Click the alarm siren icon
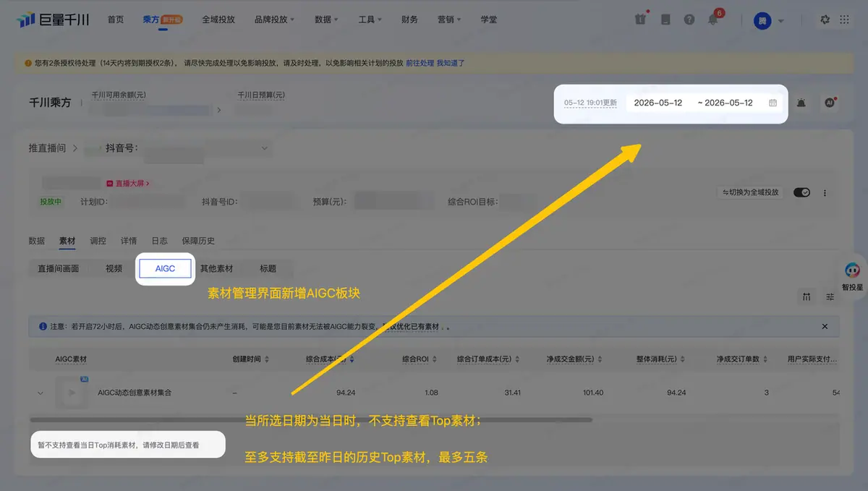The image size is (868, 491). pyautogui.click(x=801, y=103)
